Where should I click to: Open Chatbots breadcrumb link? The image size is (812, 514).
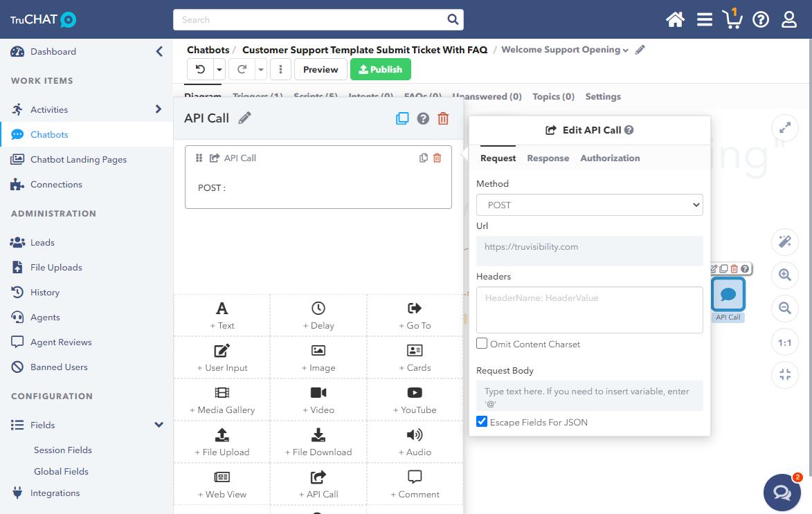click(208, 50)
